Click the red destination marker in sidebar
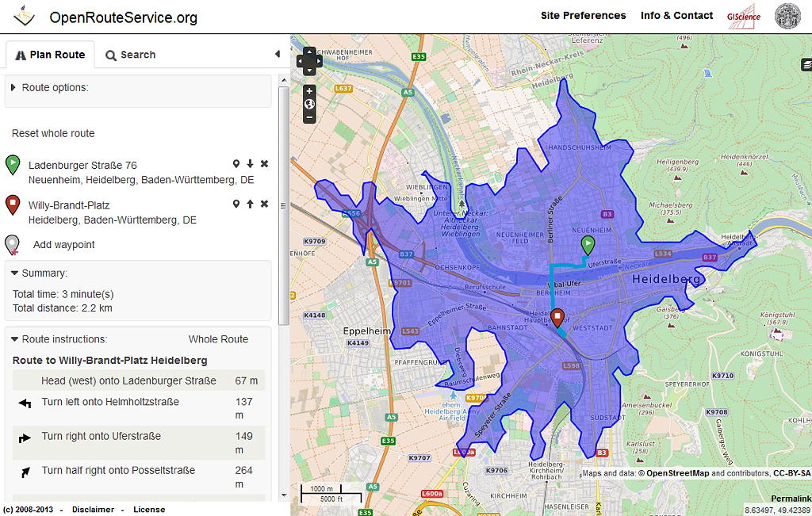 [x=13, y=205]
